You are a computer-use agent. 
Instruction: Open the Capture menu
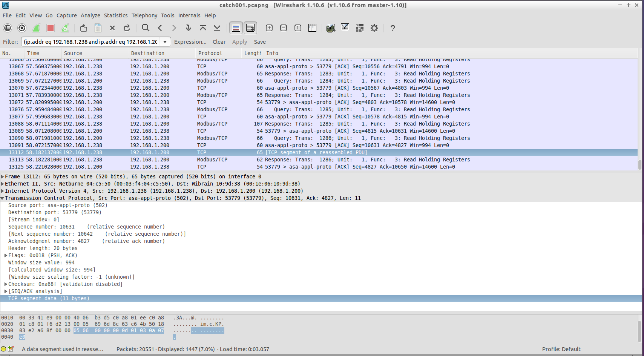click(67, 15)
